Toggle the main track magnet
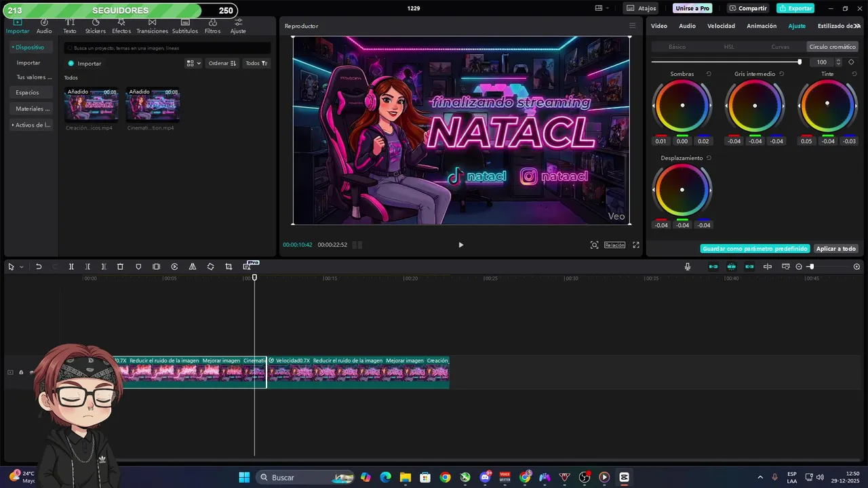This screenshot has width=868, height=488. 713,267
